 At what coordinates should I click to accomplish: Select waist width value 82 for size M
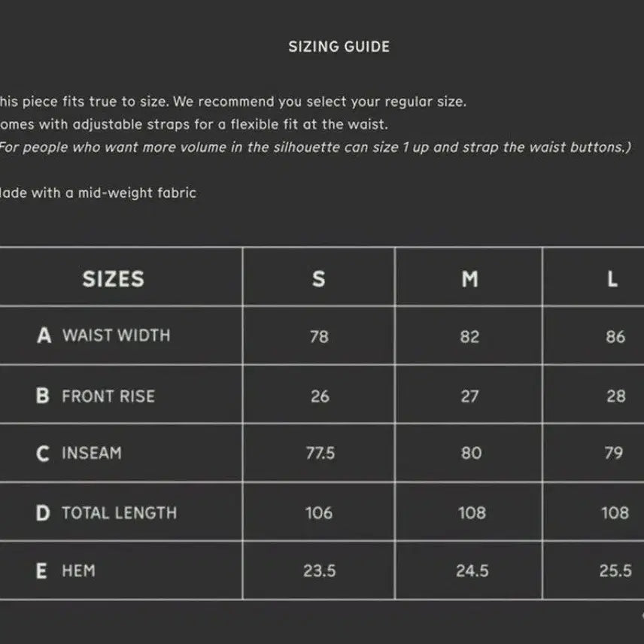[x=469, y=336]
